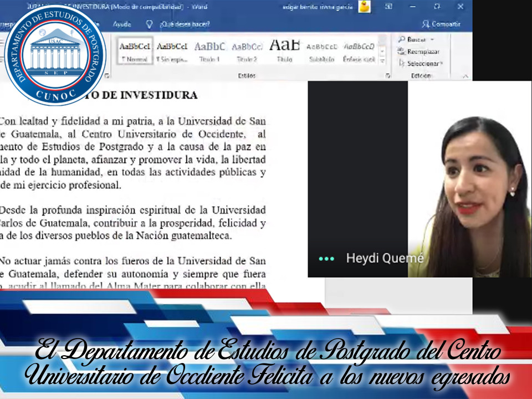Click the yellow duck account avatar
The image size is (532, 399).
tap(365, 7)
